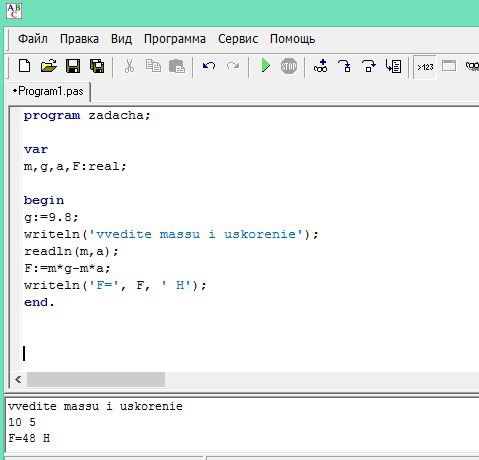Click the step-over debug icon

pos(369,66)
